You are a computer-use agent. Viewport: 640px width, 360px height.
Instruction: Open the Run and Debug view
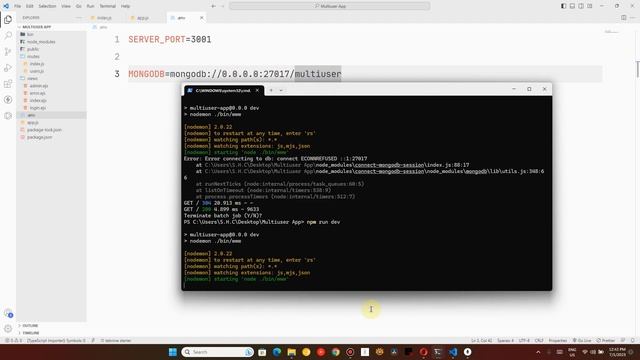point(8,68)
